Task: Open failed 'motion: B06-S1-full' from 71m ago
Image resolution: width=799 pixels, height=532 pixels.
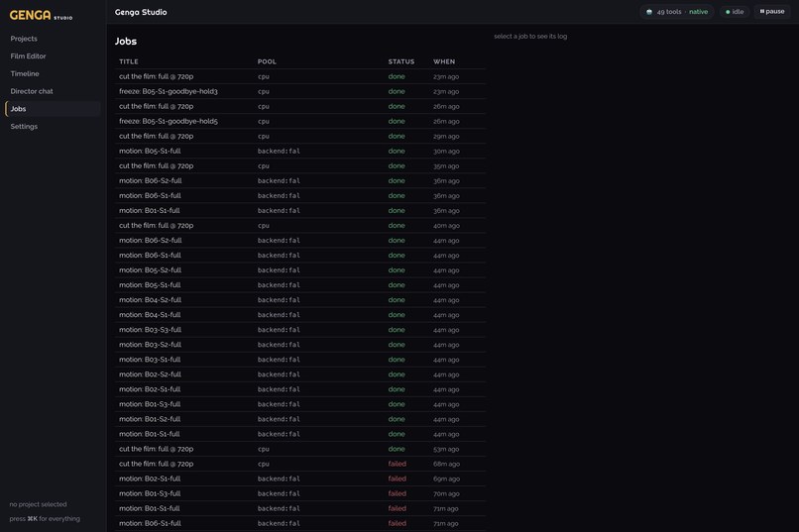Action: click(x=300, y=523)
